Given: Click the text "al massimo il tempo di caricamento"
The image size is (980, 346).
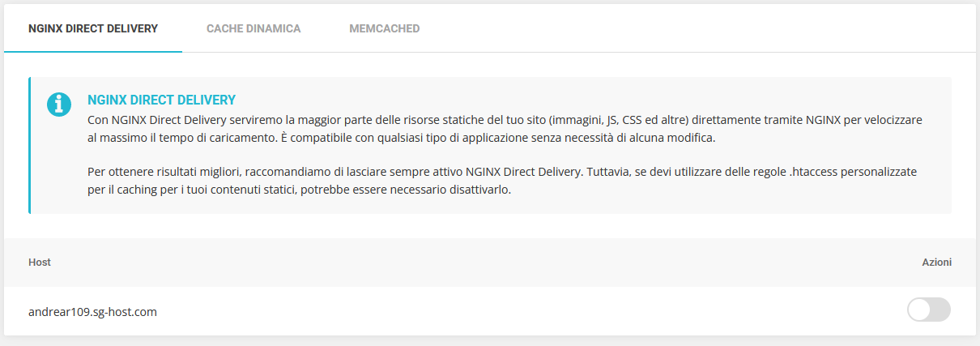Looking at the screenshot, I should pyautogui.click(x=179, y=138).
